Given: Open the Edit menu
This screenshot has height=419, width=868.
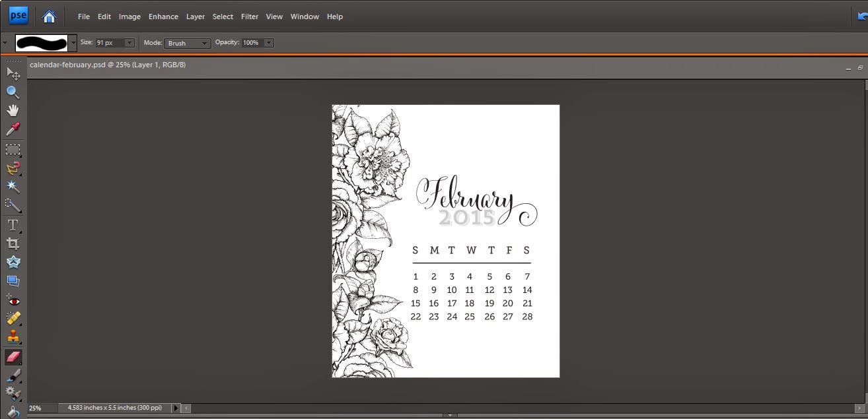Looking at the screenshot, I should (104, 16).
